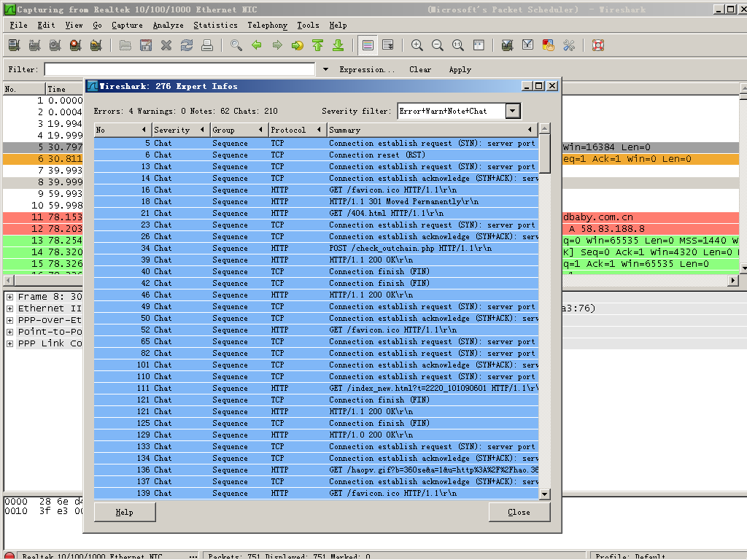Sort by Summary column header
This screenshot has width=747, height=560.
pyautogui.click(x=433, y=130)
